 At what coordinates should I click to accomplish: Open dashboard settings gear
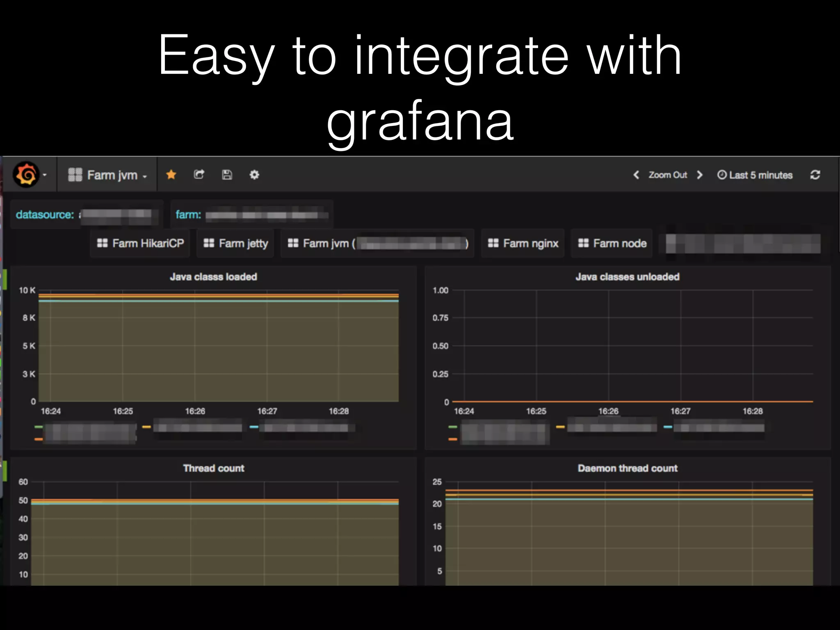coord(254,175)
